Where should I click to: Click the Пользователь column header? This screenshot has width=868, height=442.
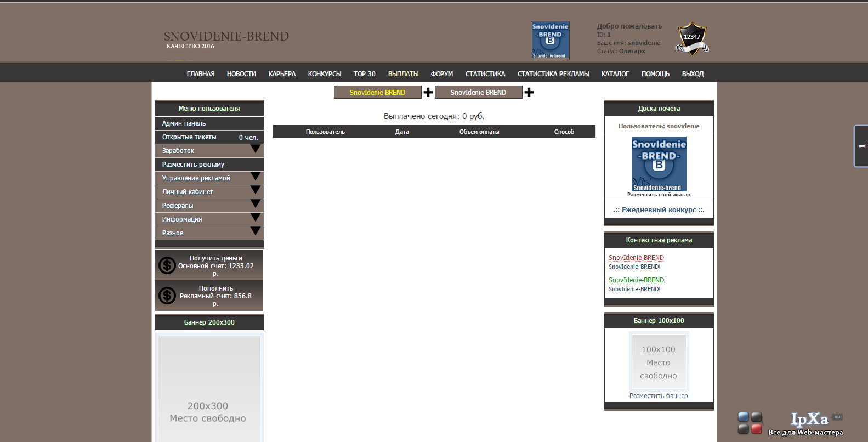pos(325,132)
